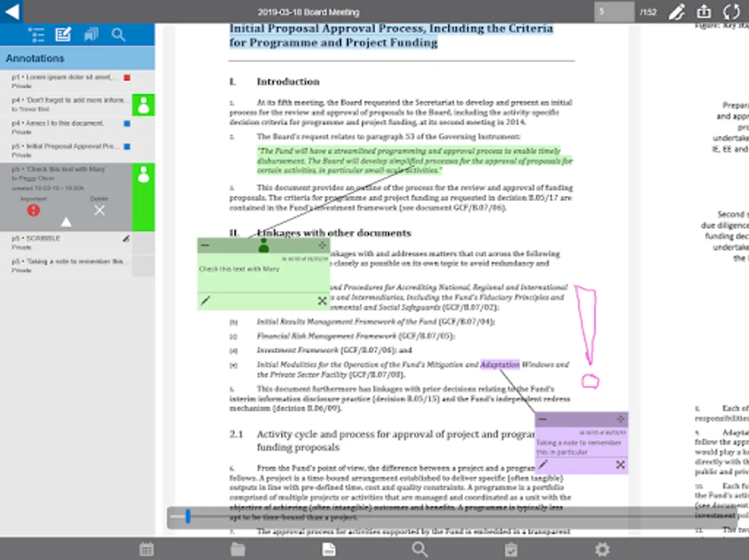This screenshot has width=749, height=560.
Task: Open the search icon in bottom bar
Action: (420, 549)
